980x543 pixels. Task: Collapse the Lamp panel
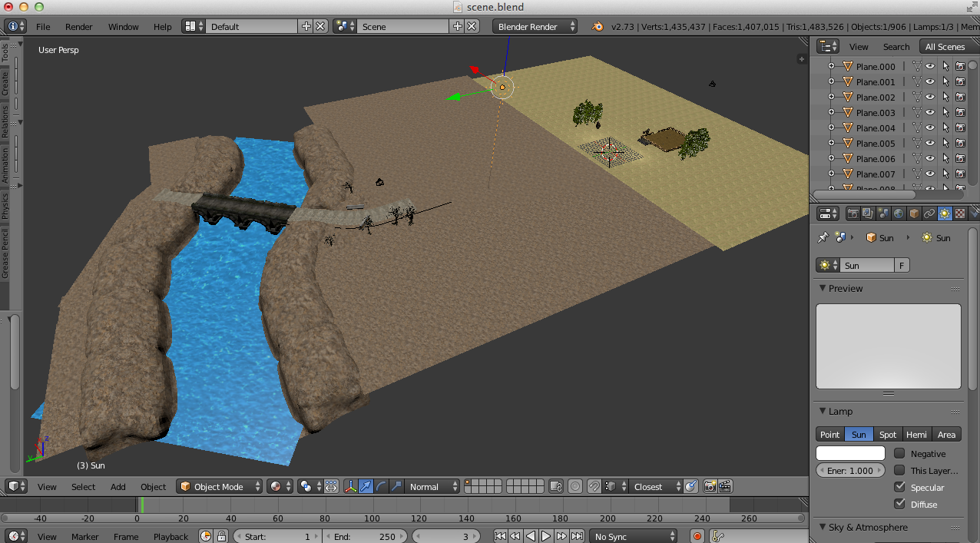[x=823, y=412]
